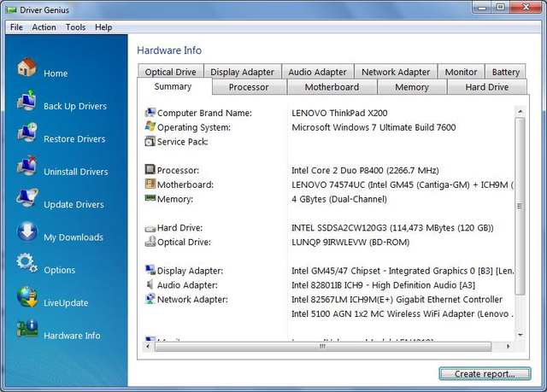Click the Optical Drive row icon
Viewport: 547px width, 392px height.
(150, 241)
